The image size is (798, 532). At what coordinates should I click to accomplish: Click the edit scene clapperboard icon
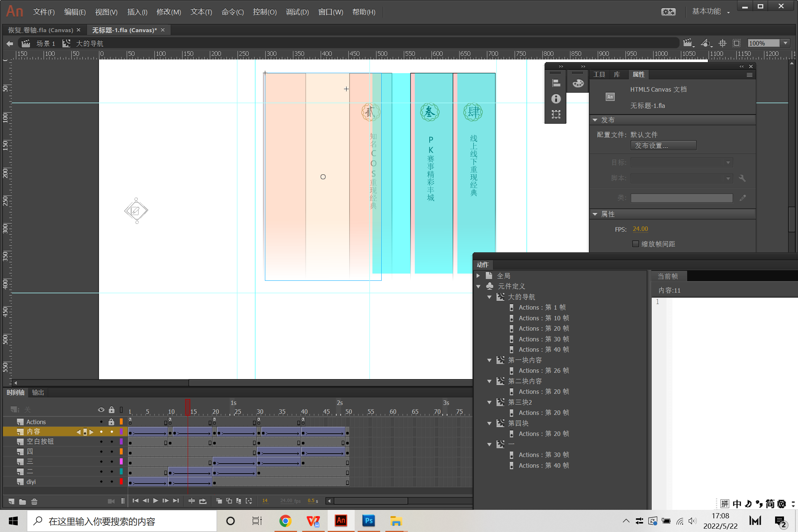coord(688,43)
